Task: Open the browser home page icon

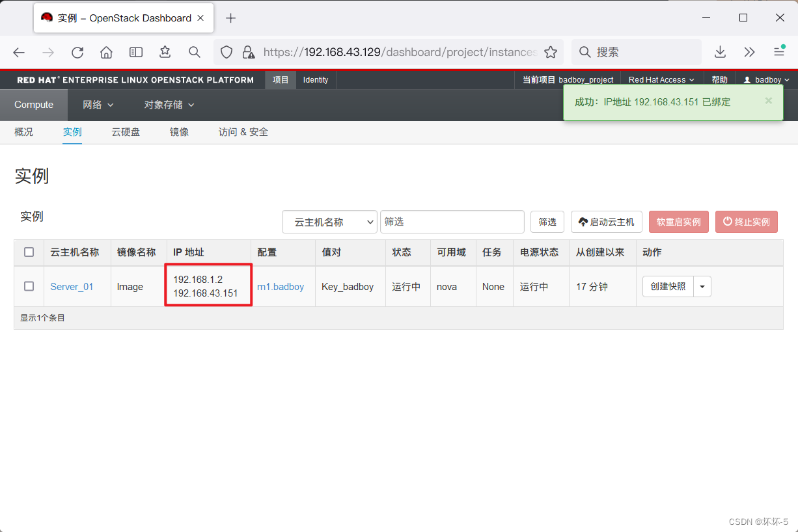Action: point(106,53)
